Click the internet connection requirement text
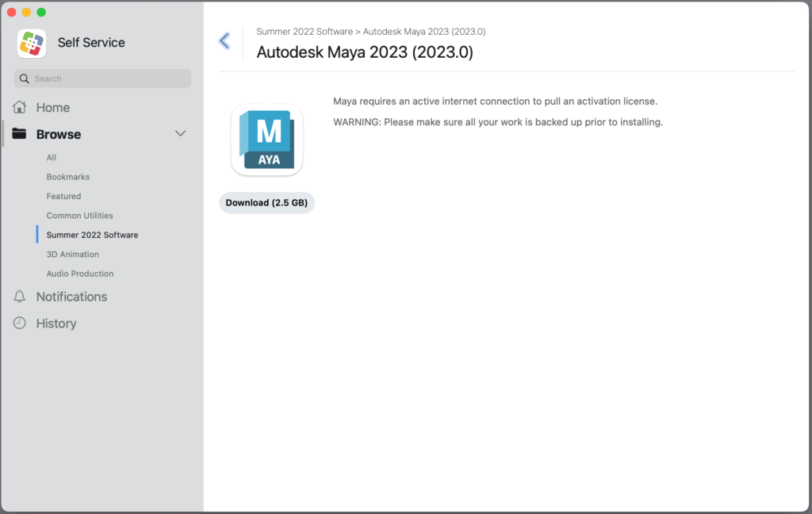Screen dimensions: 812x514 [495, 102]
